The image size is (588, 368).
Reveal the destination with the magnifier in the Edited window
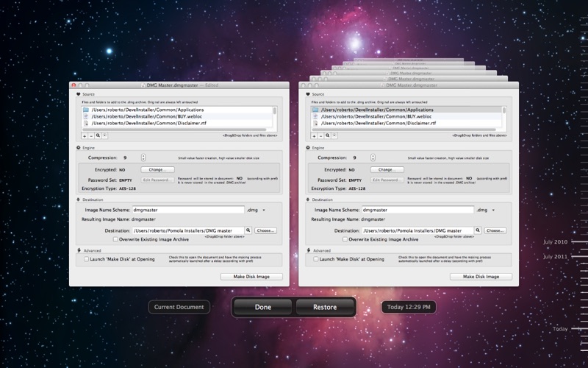pyautogui.click(x=248, y=230)
